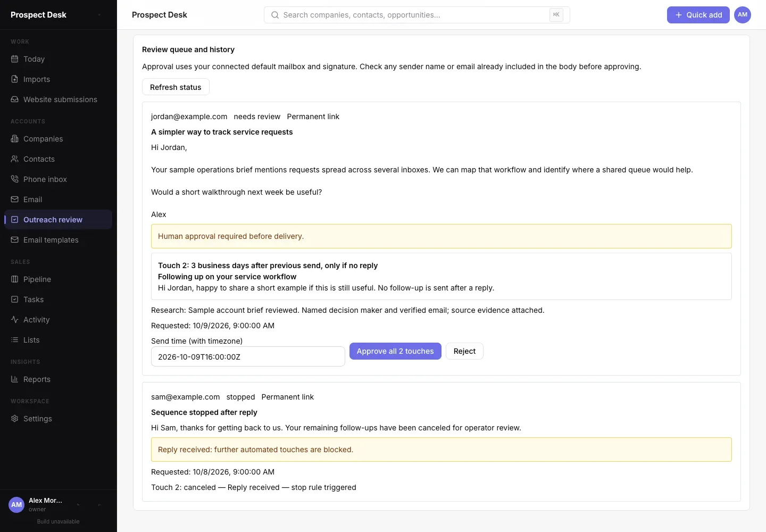Click the Build unavailable text
Screen dimensions: 766x532
tap(59, 521)
